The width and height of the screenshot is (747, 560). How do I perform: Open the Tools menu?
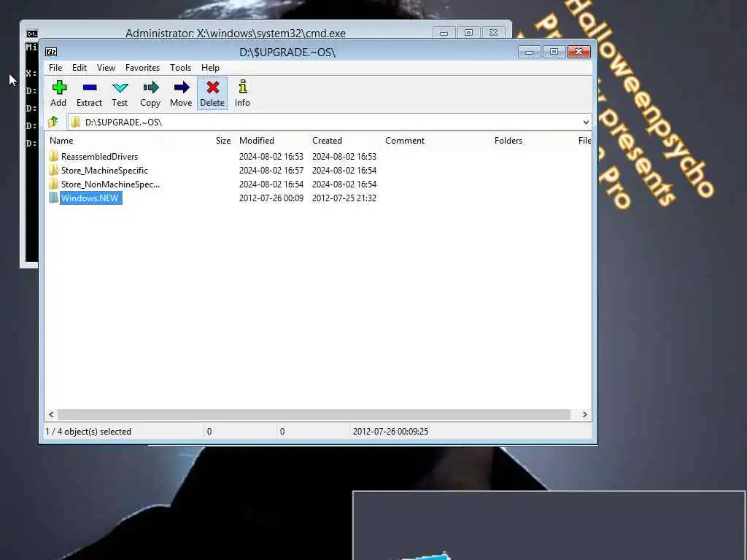pyautogui.click(x=181, y=68)
